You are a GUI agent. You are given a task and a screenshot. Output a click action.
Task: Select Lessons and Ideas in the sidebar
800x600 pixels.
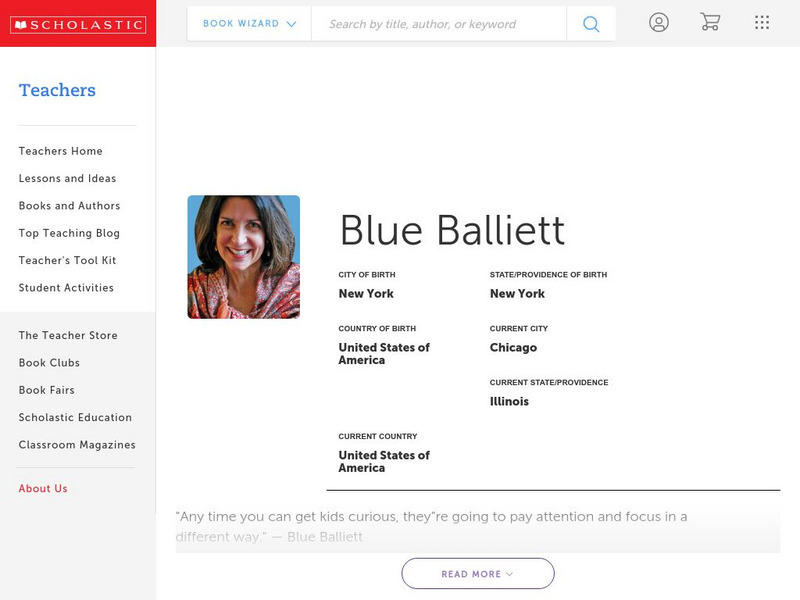[x=66, y=178]
